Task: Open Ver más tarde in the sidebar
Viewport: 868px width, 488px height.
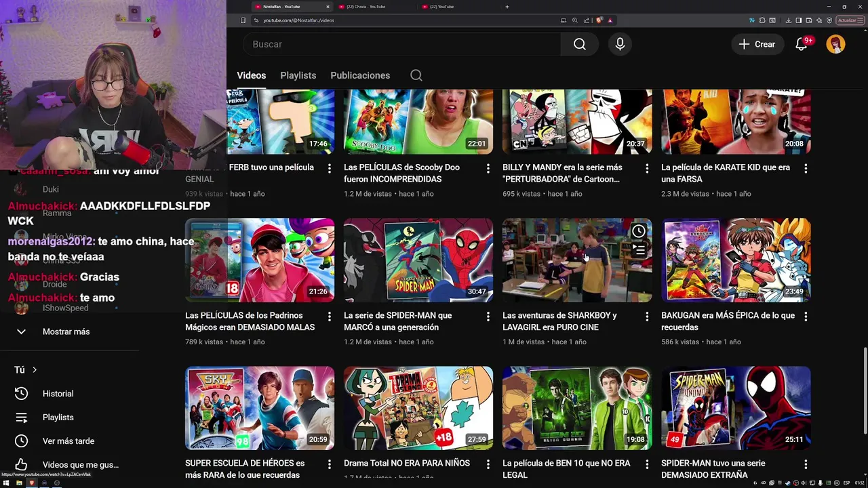Action: pos(68,441)
